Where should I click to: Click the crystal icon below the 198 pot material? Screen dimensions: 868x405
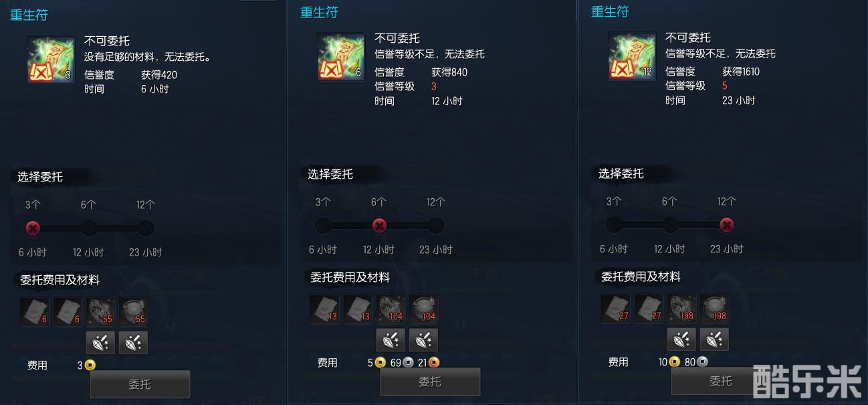pos(714,339)
